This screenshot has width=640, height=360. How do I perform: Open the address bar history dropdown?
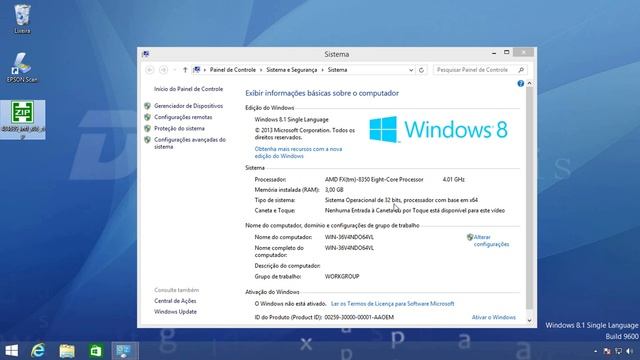411,70
